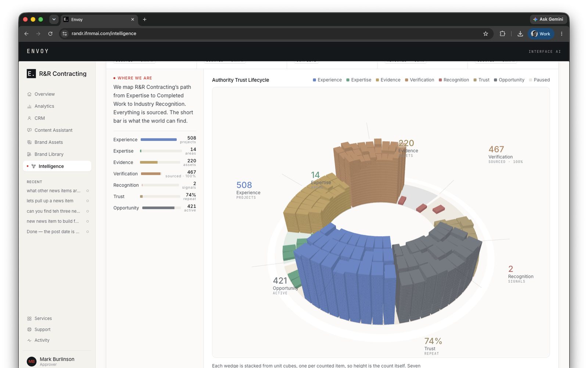Image resolution: width=588 pixels, height=368 pixels.
Task: Open the Chrome three-dot menu
Action: [x=562, y=33]
